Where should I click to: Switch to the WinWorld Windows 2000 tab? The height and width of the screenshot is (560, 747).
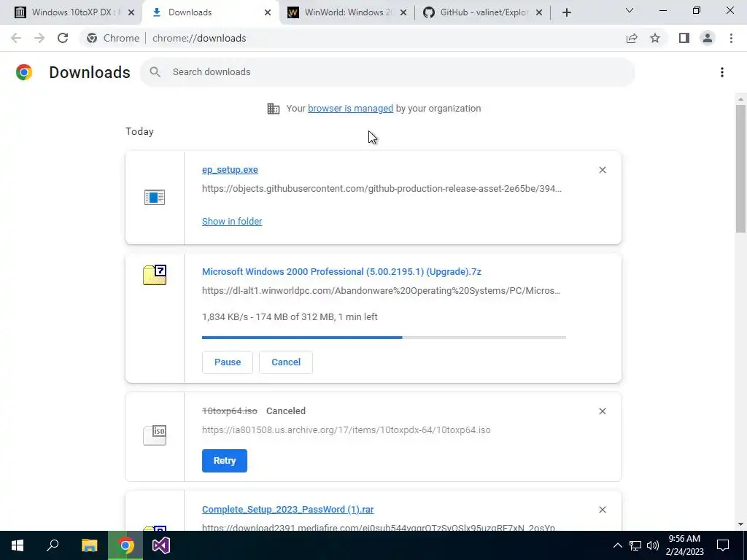tap(347, 12)
